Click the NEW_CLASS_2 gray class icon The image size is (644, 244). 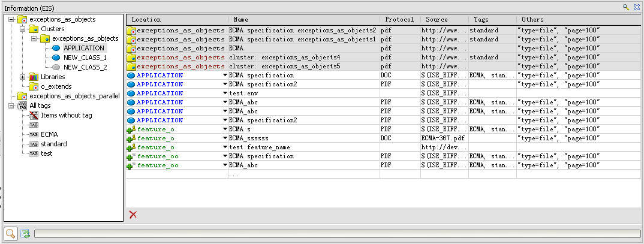[x=56, y=67]
